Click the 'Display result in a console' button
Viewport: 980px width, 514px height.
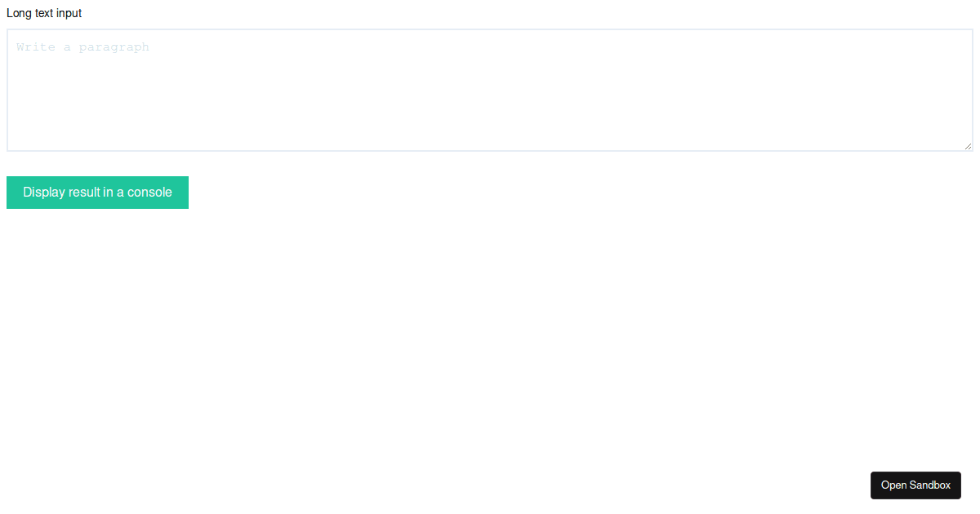(x=97, y=193)
